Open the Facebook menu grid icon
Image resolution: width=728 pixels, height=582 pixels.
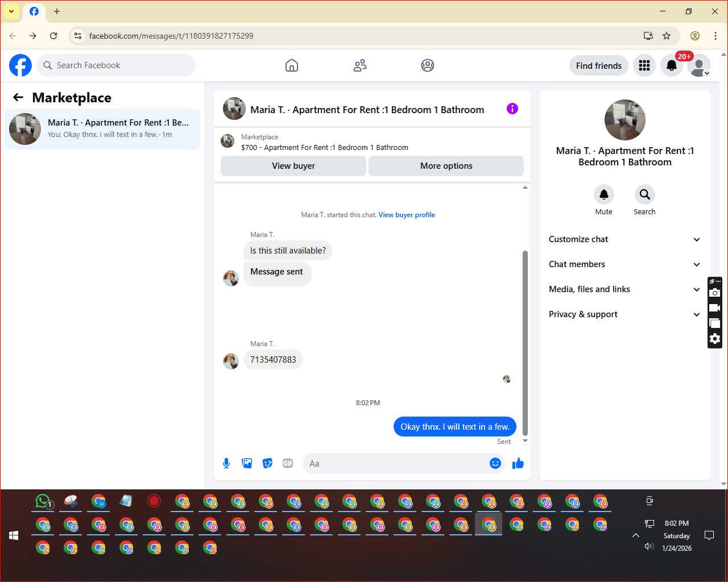(x=644, y=65)
